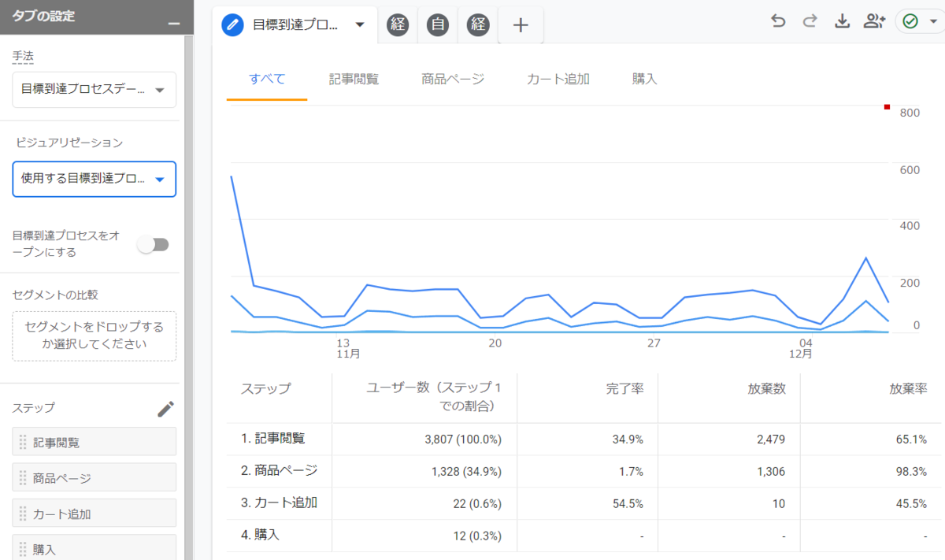Image resolution: width=945 pixels, height=560 pixels.
Task: Expand the sampling status dropdown arrow
Action: [x=934, y=22]
